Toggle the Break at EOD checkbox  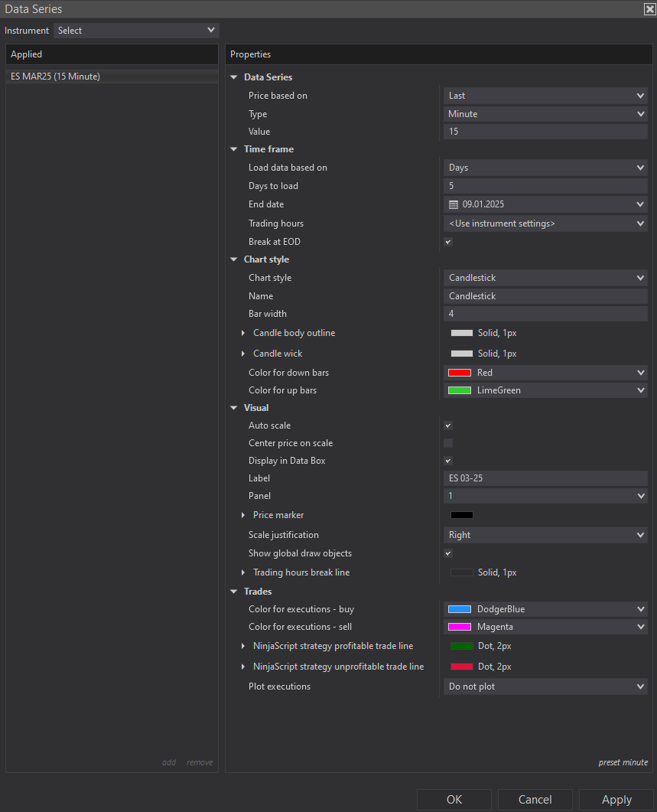[448, 242]
